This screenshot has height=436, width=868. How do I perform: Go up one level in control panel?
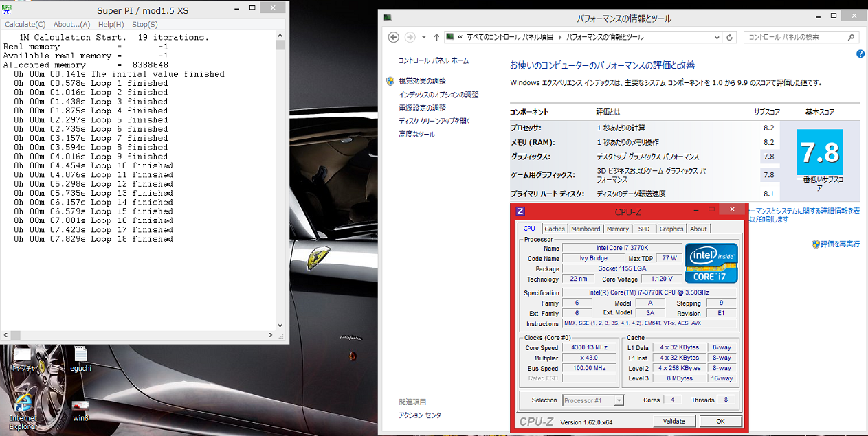pos(436,37)
